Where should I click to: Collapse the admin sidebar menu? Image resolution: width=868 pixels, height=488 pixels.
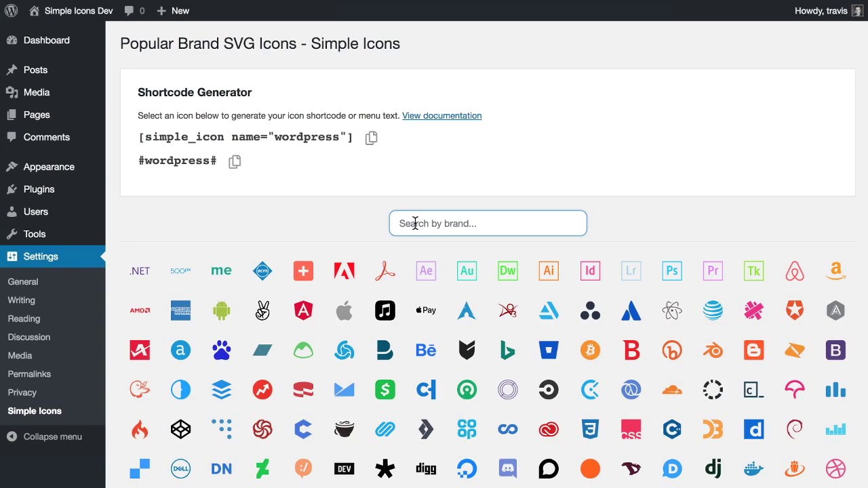(46, 436)
